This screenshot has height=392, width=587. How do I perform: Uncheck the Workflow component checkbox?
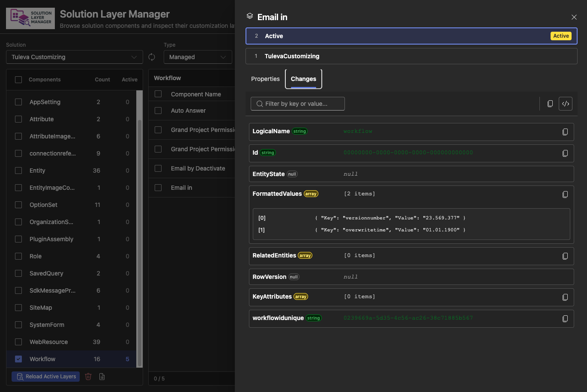point(18,359)
